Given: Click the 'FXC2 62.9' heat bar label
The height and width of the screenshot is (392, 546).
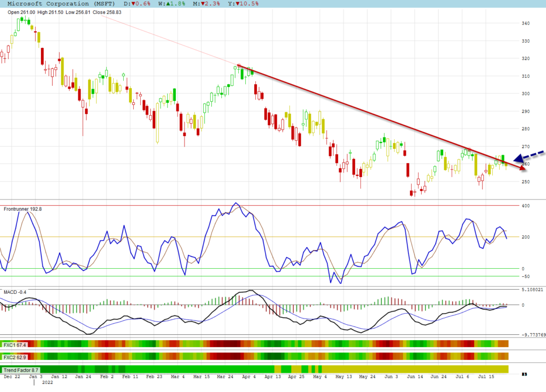Looking at the screenshot, I should [x=14, y=357].
